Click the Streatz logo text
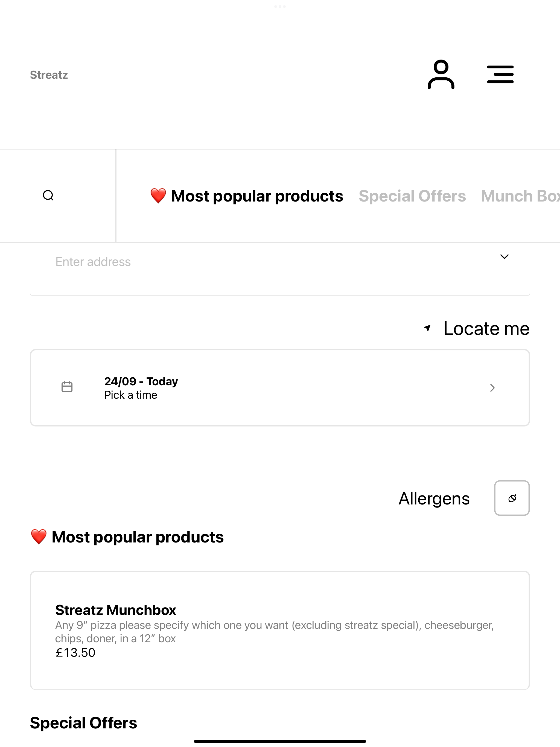Screen dimensions: 560x747 49,75
